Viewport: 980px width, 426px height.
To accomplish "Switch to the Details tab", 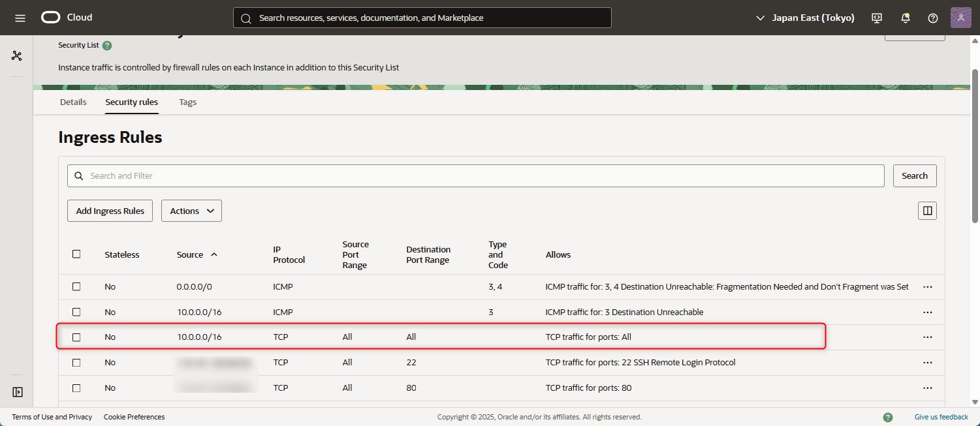I will click(73, 102).
